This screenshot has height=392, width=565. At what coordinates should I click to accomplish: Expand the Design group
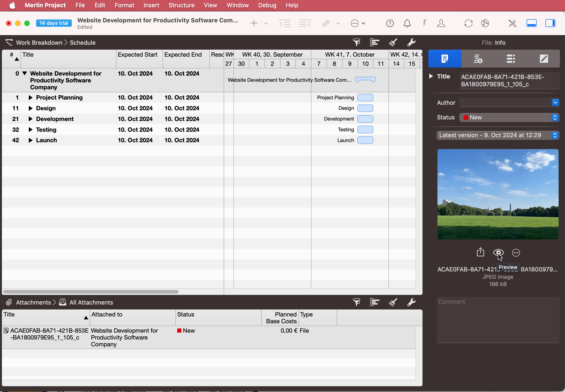coord(30,108)
